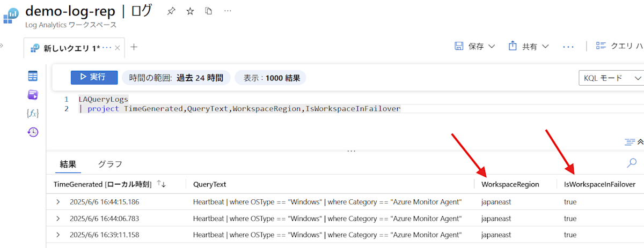Expand the 16:39:11.158 result row
The width and height of the screenshot is (644, 248).
coord(57,235)
